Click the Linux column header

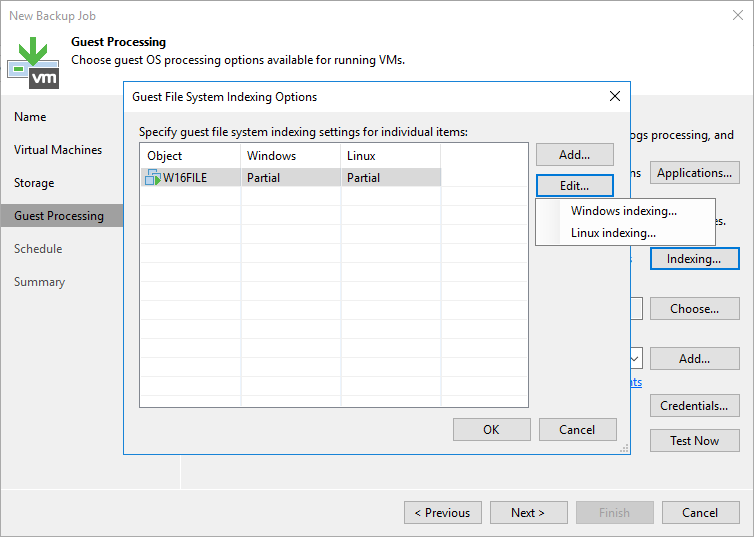pos(390,156)
